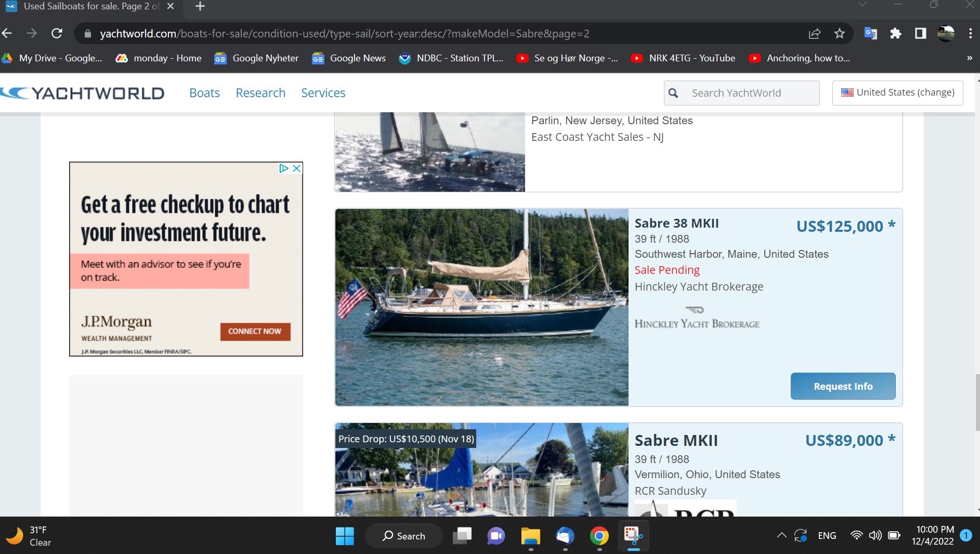Screen dimensions: 980x554
Task: Open the Boats menu
Action: [204, 93]
